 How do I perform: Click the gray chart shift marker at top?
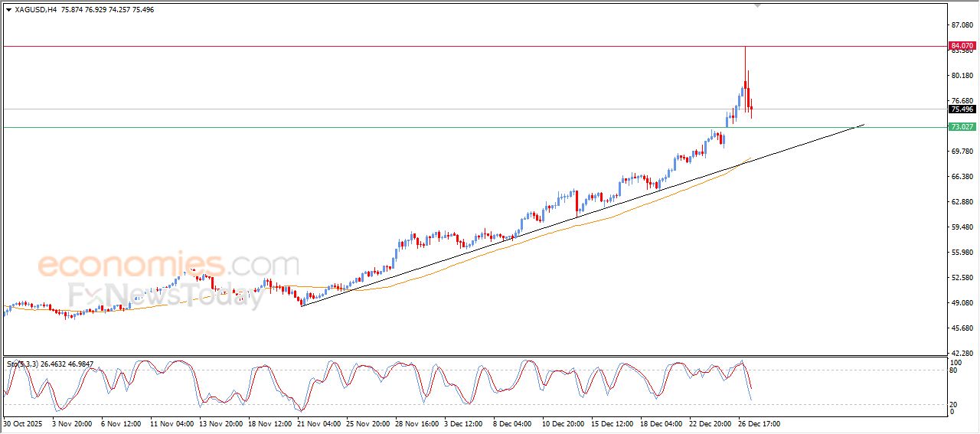[757, 5]
